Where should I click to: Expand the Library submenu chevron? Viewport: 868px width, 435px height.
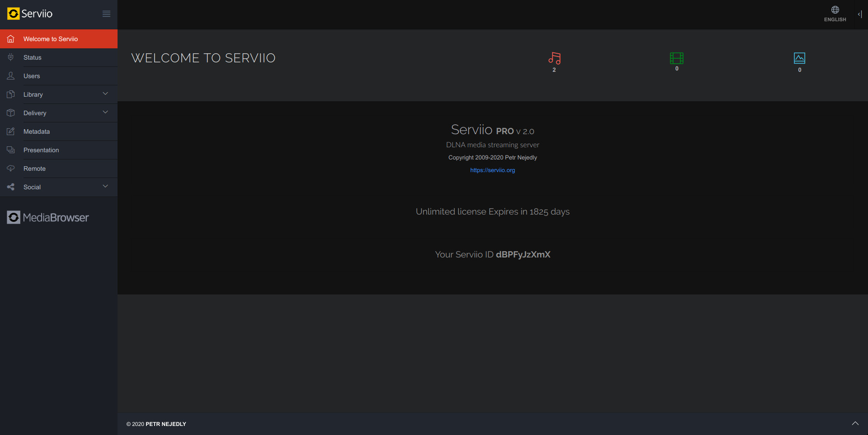point(105,94)
